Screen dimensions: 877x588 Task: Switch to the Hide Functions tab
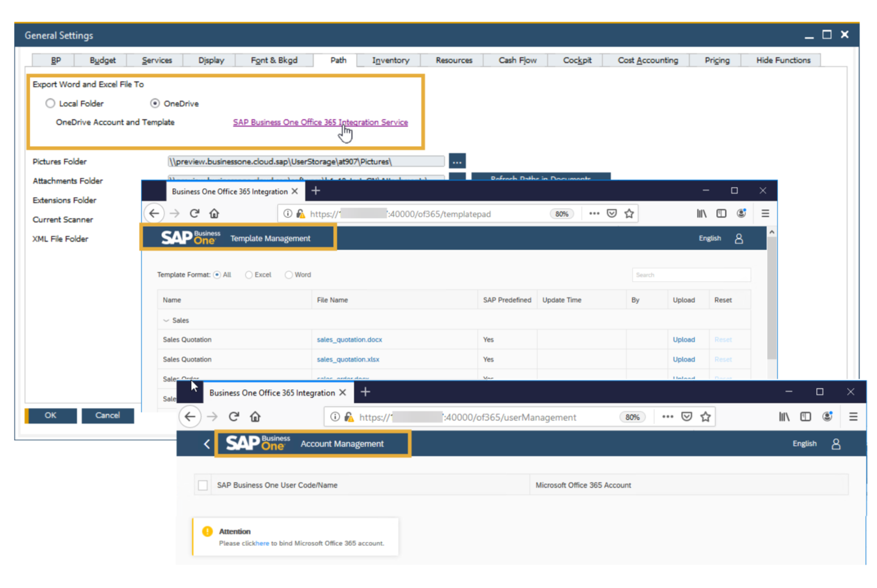pyautogui.click(x=783, y=60)
